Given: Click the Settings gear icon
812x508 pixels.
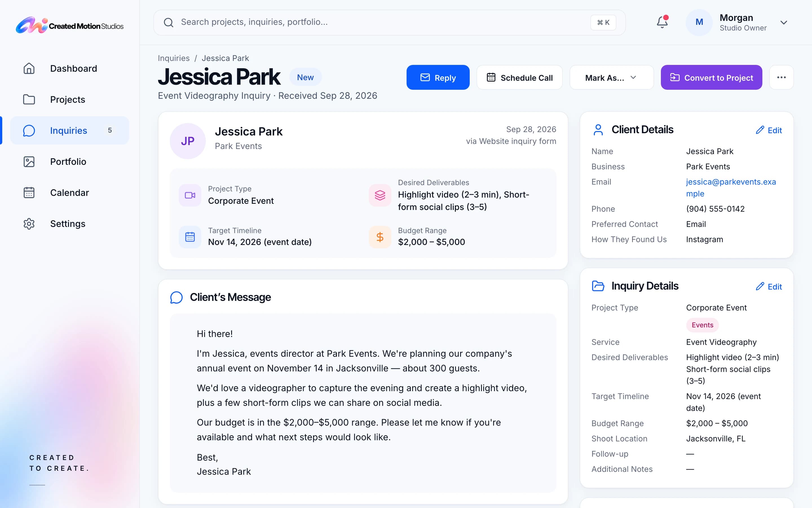Looking at the screenshot, I should click(29, 224).
